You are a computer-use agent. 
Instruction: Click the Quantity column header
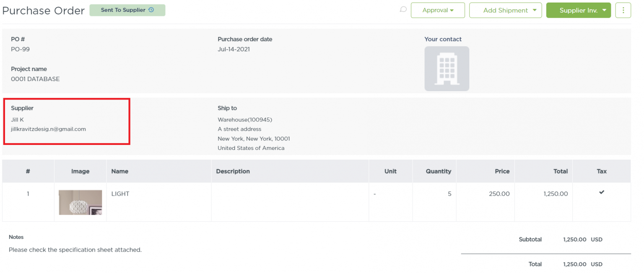pos(438,171)
